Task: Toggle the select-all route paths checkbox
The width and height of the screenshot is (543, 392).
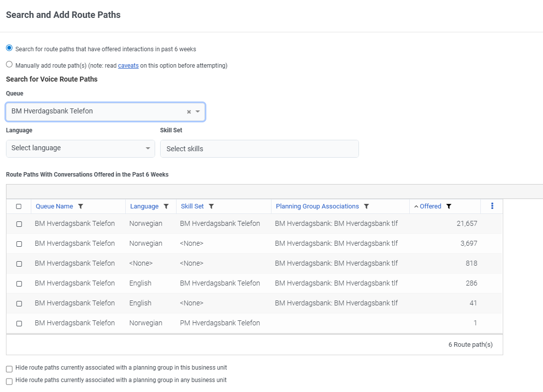Action: (x=19, y=206)
